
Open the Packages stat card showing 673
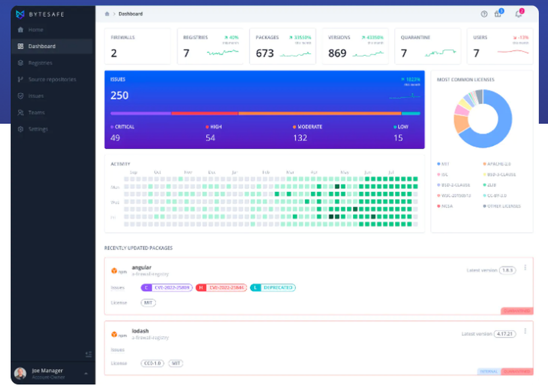tap(283, 46)
